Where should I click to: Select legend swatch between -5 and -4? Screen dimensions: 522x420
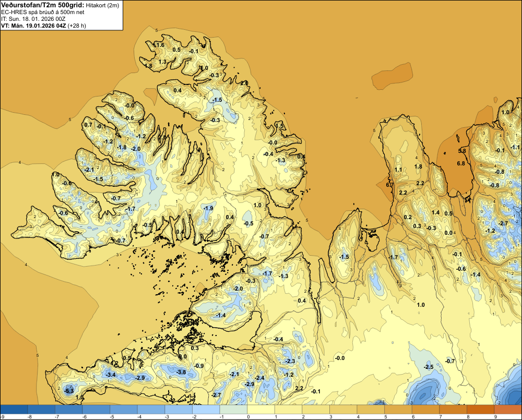pyautogui.click(x=124, y=409)
